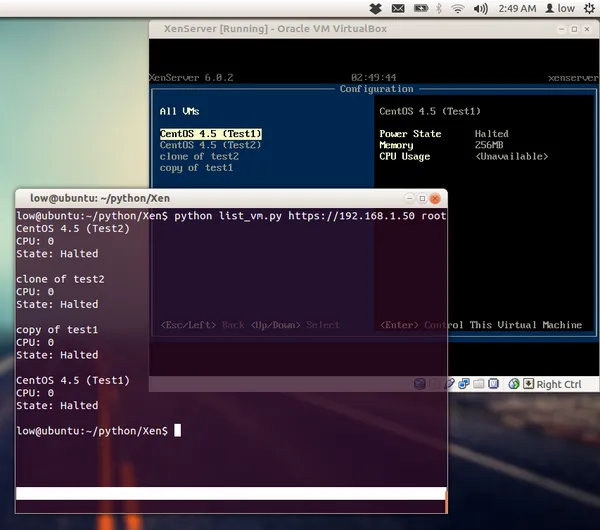Click the XenServer console clock 02:49:44
This screenshot has height=530, width=600.
click(373, 78)
